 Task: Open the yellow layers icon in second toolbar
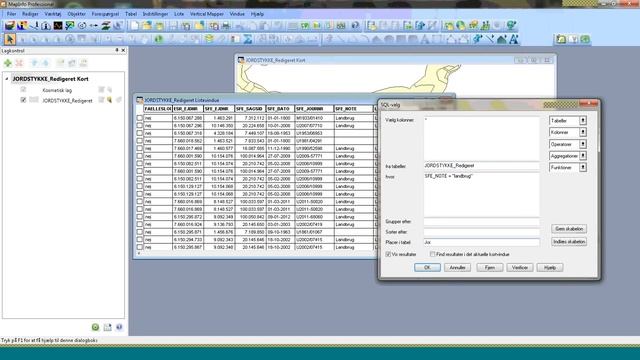(x=209, y=39)
